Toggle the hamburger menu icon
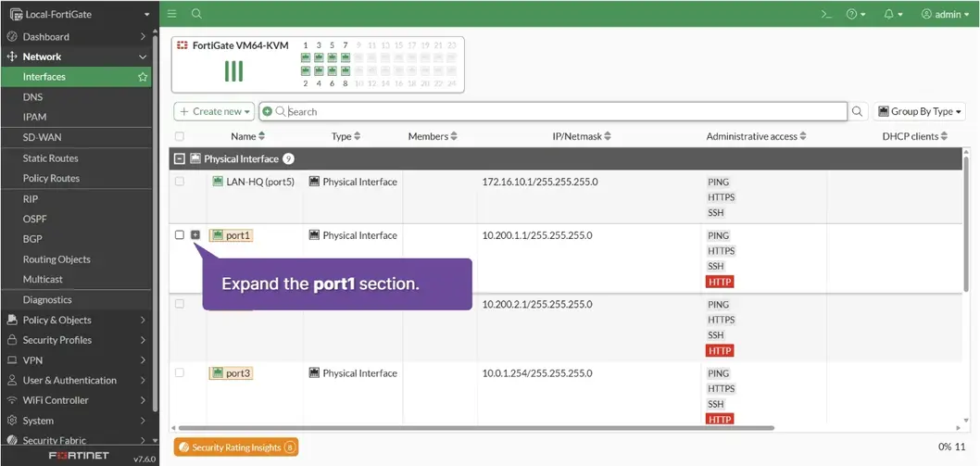Screen dimensions: 980x466 tap(172, 14)
